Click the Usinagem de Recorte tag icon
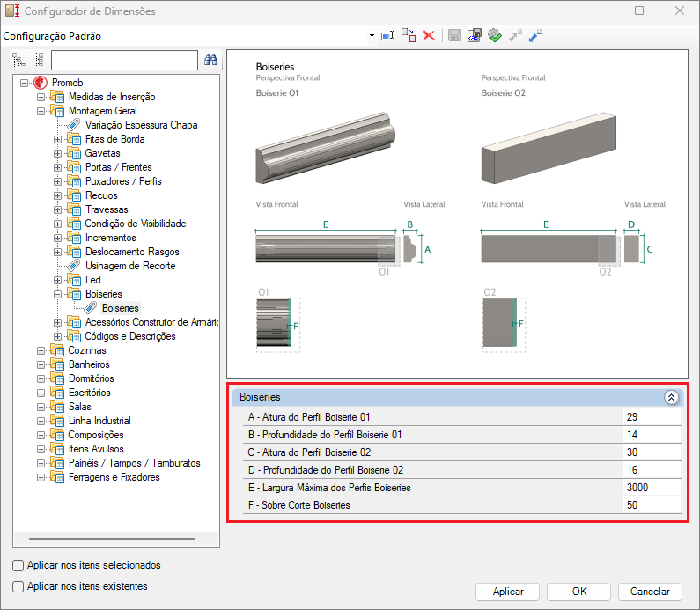The image size is (700, 610). point(74,266)
